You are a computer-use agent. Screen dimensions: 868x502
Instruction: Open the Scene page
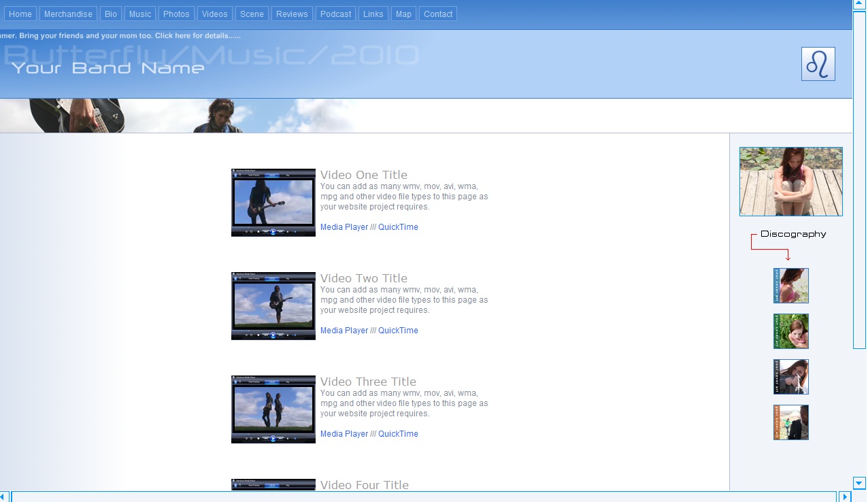252,14
